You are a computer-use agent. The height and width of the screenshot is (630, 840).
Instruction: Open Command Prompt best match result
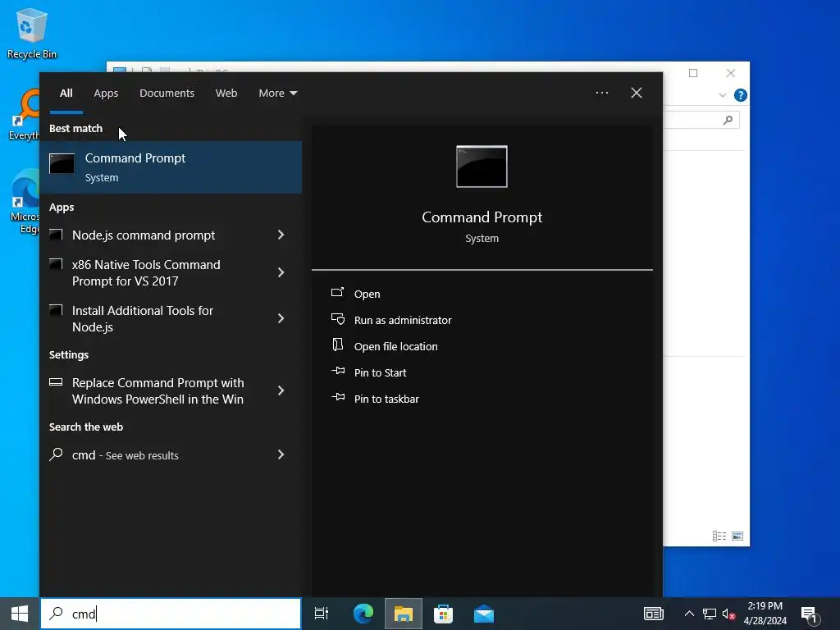[171, 167]
